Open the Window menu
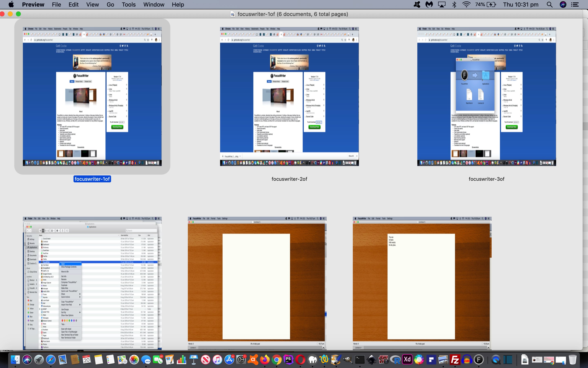This screenshot has height=368, width=588. [x=154, y=4]
